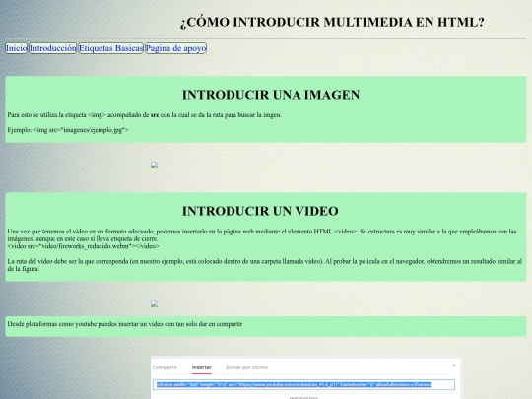Click the INTRODUCIR UN VIDEO heading
This screenshot has height=399, width=532.
click(x=260, y=211)
